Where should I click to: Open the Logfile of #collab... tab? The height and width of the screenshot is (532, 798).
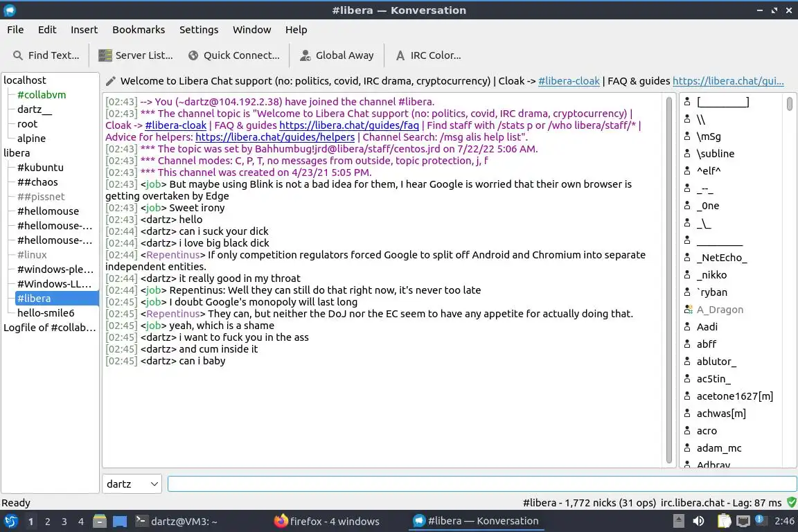click(x=49, y=328)
